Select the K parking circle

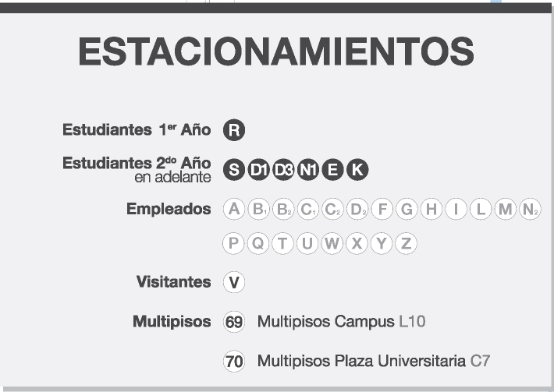(x=357, y=170)
